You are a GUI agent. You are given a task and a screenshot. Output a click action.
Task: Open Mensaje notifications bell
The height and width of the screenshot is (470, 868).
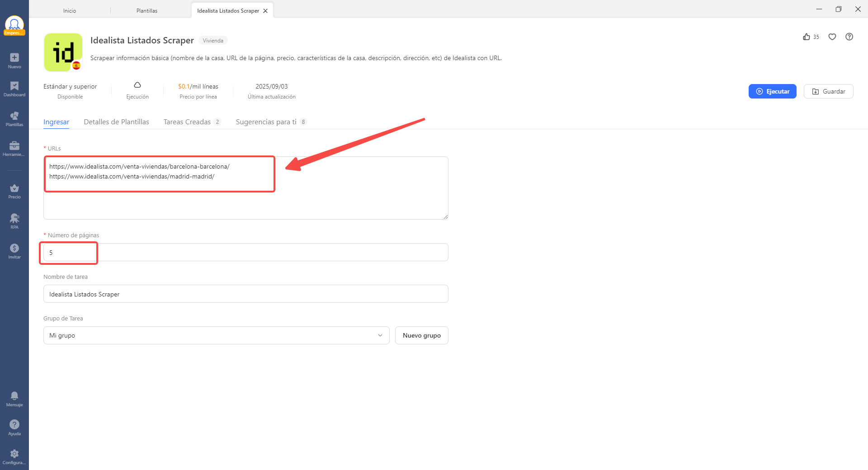click(x=14, y=396)
